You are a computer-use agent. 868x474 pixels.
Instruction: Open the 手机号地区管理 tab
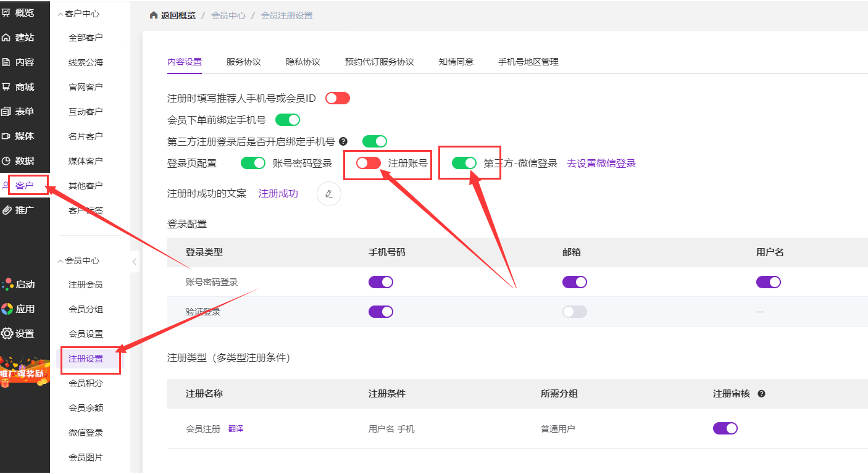(528, 62)
